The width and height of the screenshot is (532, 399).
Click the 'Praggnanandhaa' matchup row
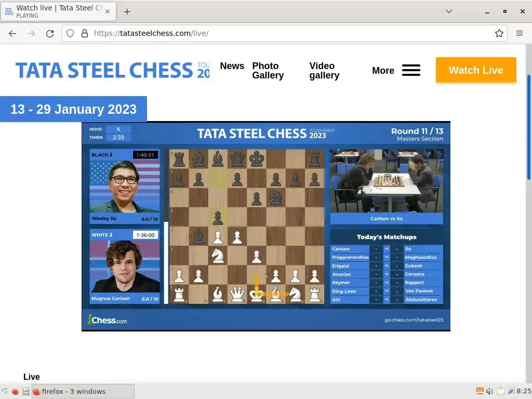point(387,257)
